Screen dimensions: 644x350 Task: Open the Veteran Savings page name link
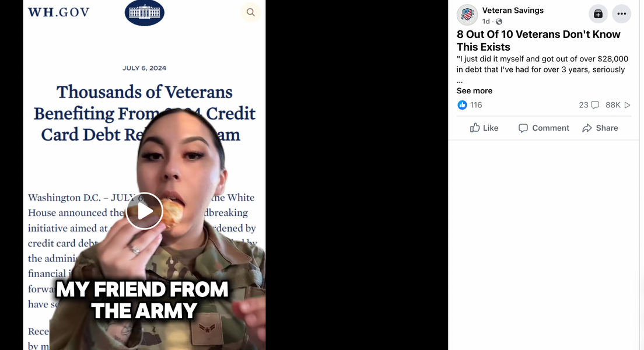pos(513,10)
